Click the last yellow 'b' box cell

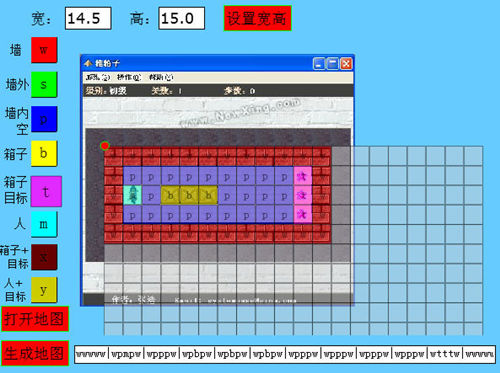coord(208,195)
